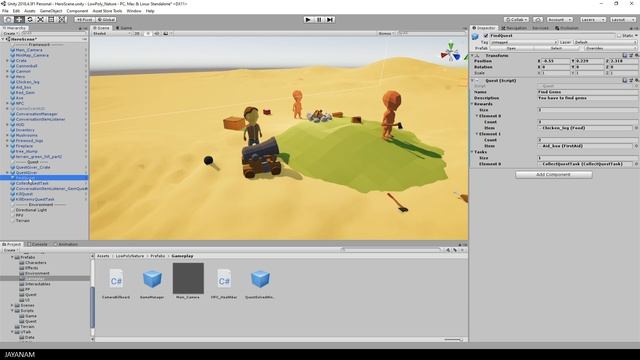Toggle the Static checkbox in Inspector
This screenshot has width=640, height=360.
coord(619,36)
